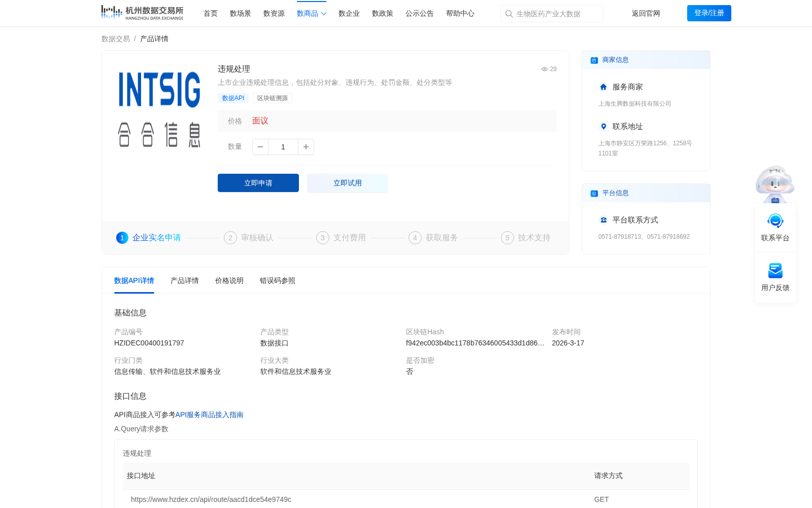Click the 立即试用 button

coord(348,183)
